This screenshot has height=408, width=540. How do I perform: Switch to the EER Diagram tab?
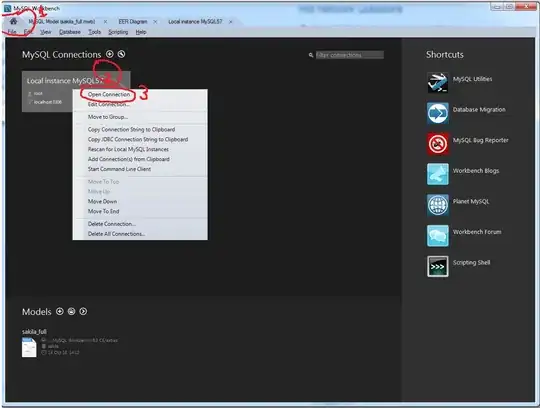[133, 22]
